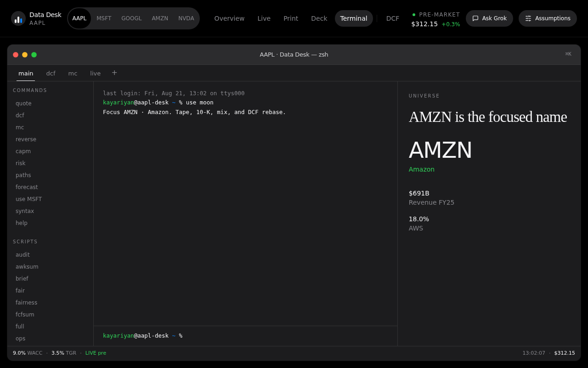This screenshot has width=588, height=368.
Task: Click the 'Focus AMZN · Amazon' output line
Action: (194, 112)
